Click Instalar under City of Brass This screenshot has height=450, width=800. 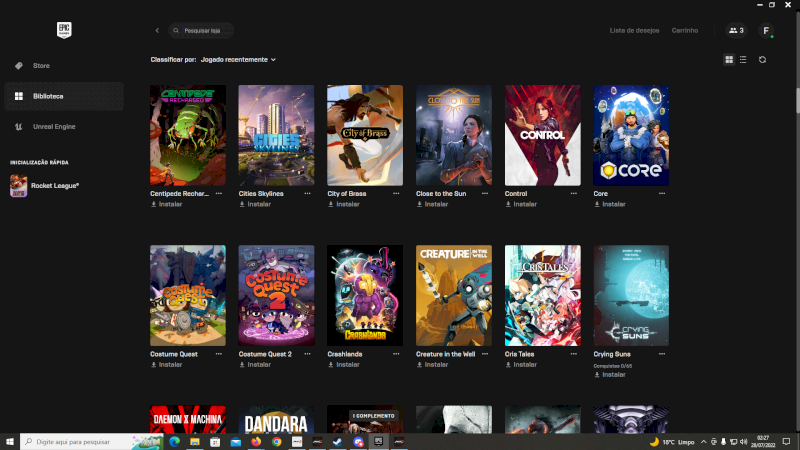(347, 204)
